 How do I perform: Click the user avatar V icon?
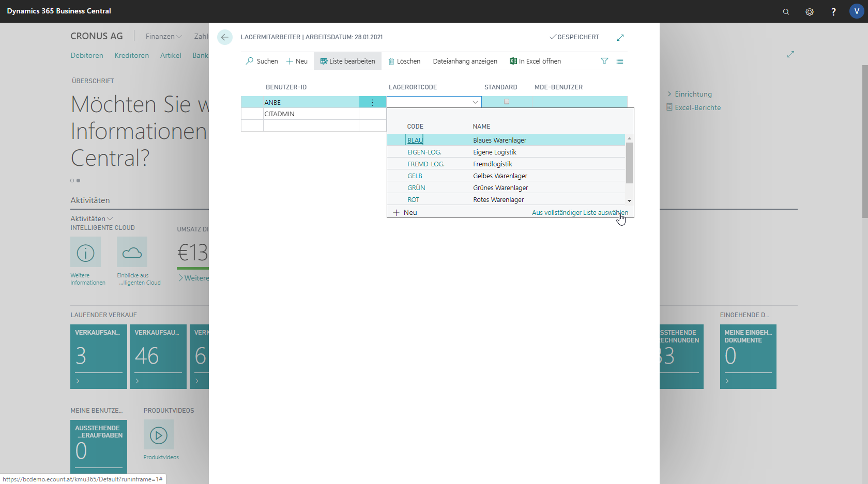pyautogui.click(x=857, y=11)
